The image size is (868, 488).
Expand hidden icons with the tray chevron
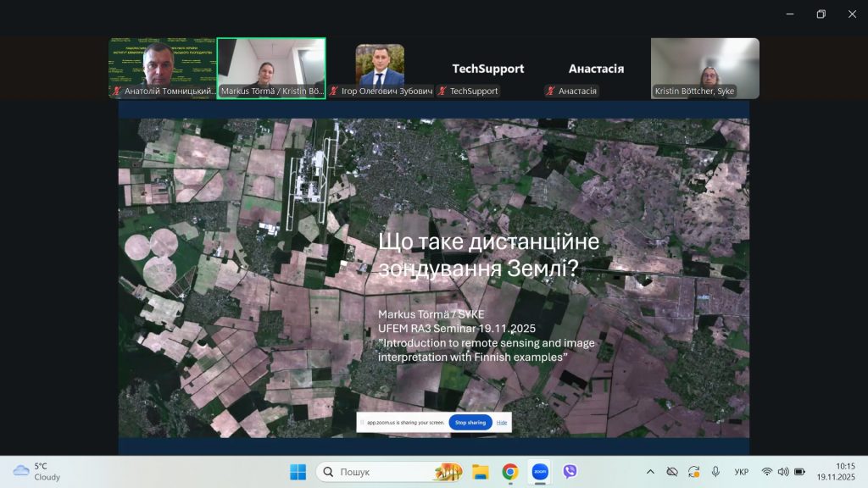click(651, 472)
